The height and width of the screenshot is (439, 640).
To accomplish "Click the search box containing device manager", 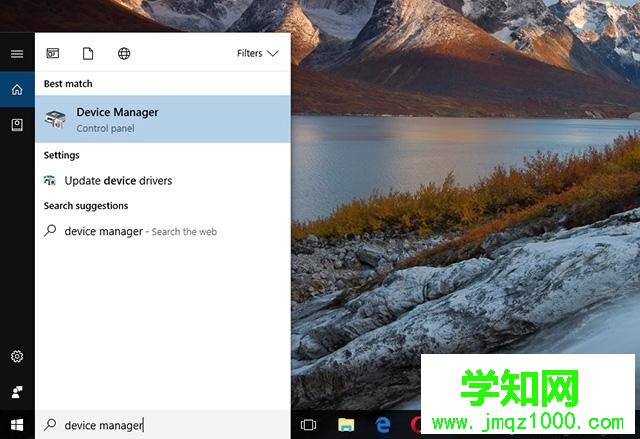I will 163,425.
